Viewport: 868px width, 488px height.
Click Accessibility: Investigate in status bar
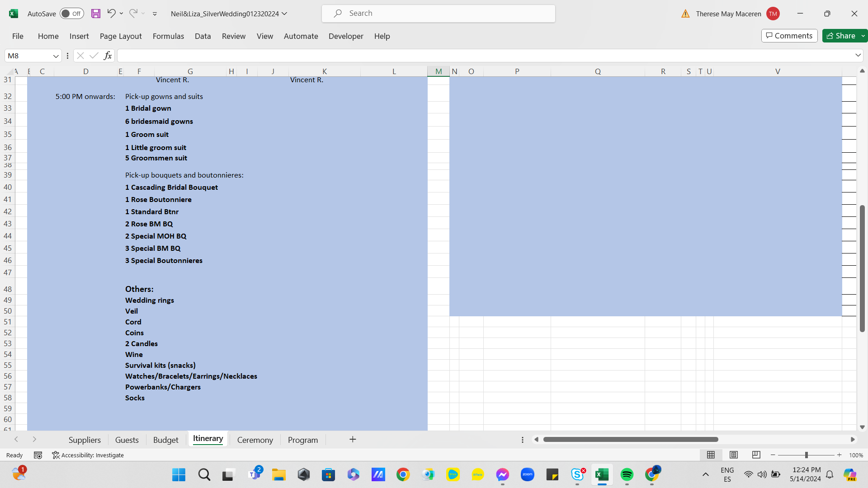tap(88, 455)
